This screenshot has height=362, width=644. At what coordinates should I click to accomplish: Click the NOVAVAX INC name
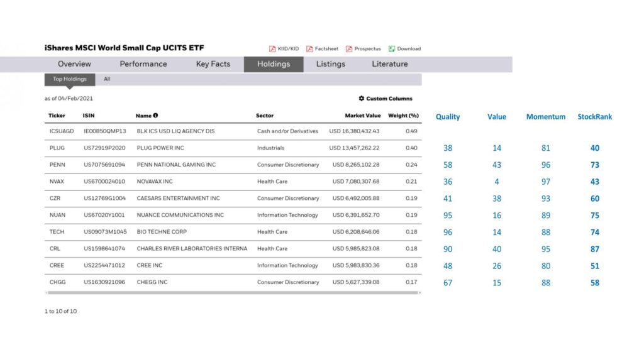click(155, 182)
